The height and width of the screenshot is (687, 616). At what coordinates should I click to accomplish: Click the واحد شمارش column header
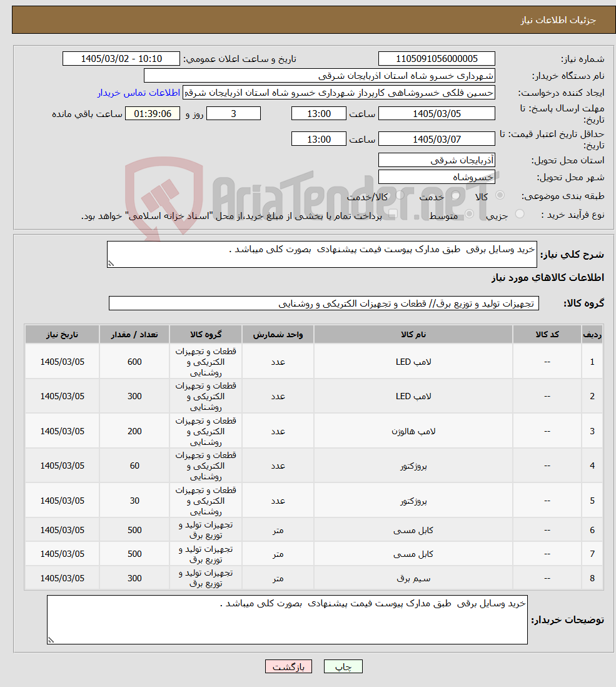278,334
